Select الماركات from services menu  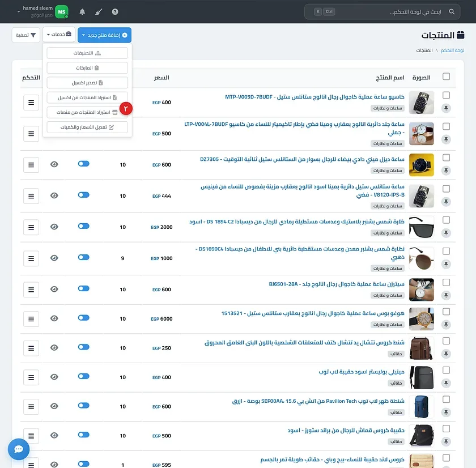point(87,68)
